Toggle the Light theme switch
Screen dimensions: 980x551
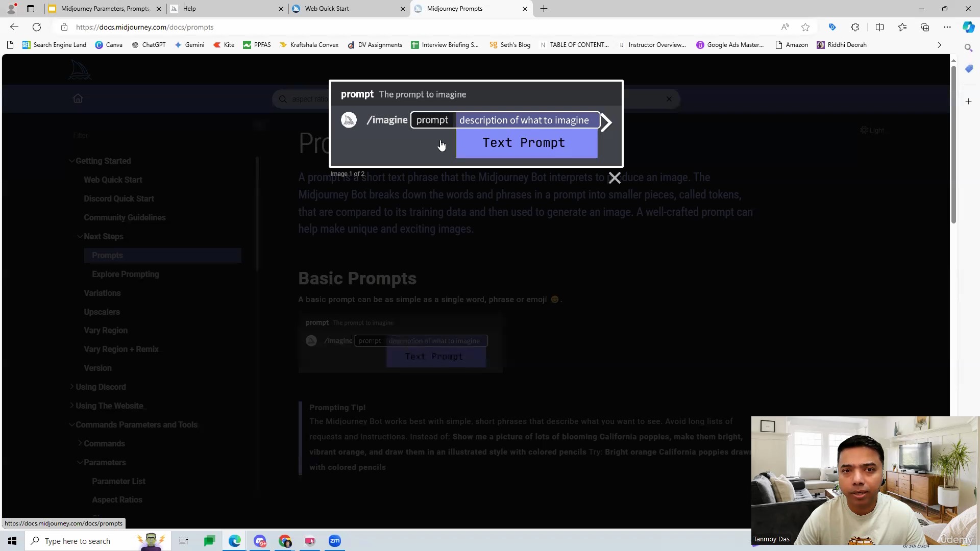tap(872, 130)
